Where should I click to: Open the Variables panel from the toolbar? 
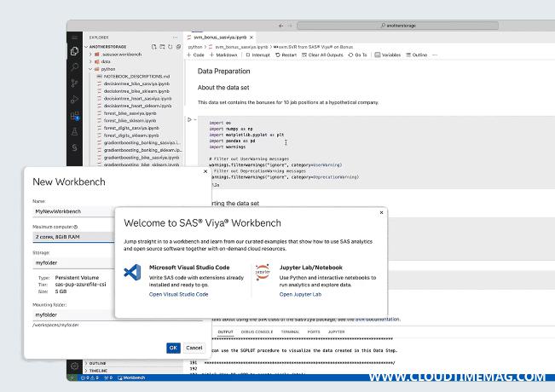388,55
